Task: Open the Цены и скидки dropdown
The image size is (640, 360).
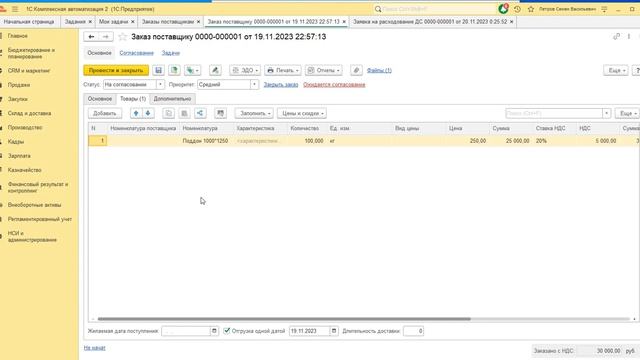Action: (x=302, y=113)
